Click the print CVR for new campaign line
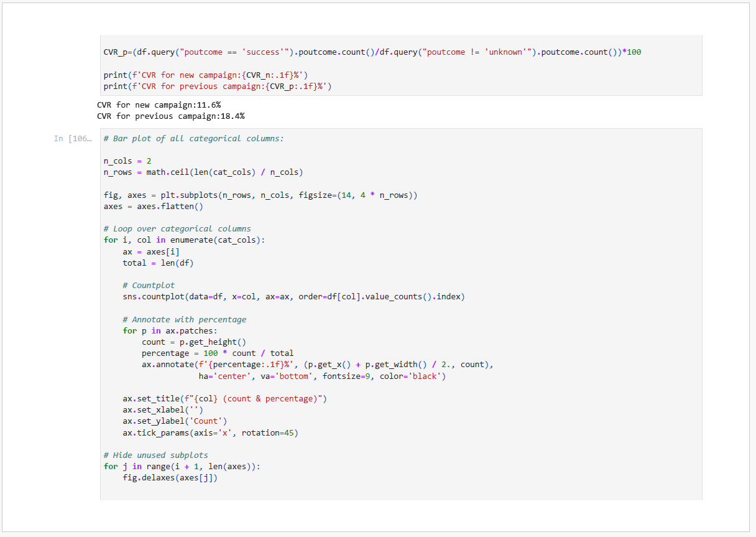The height and width of the screenshot is (537, 756). click(x=205, y=75)
